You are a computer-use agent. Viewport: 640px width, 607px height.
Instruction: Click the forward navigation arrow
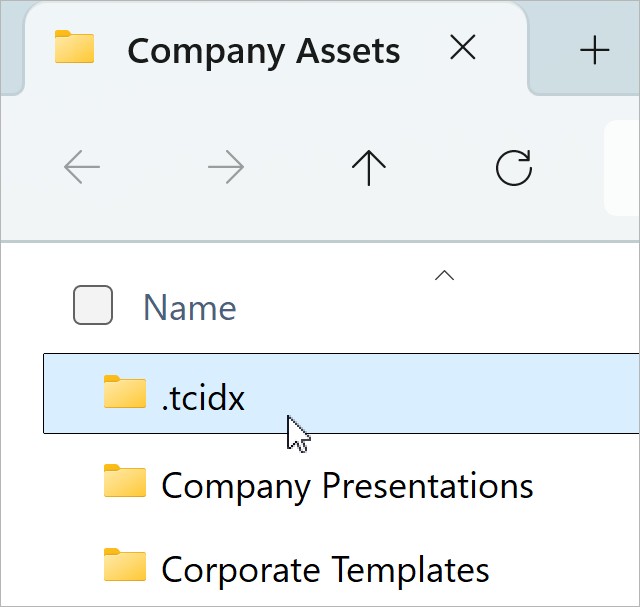click(x=226, y=168)
